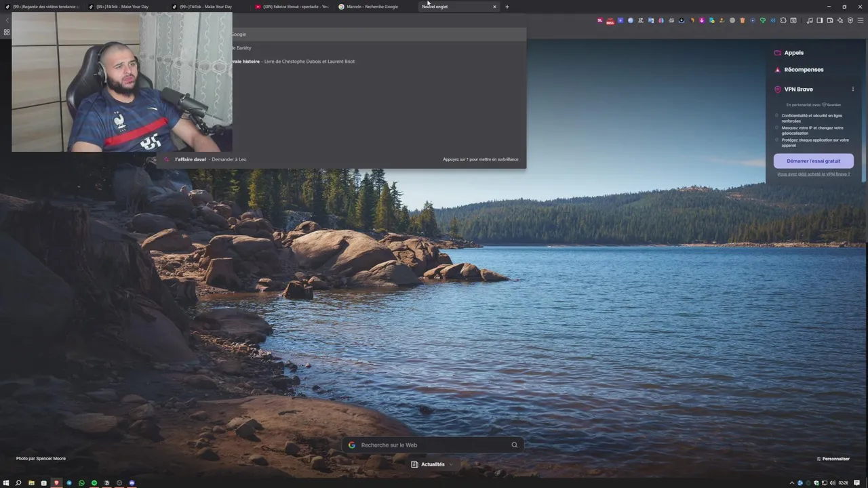Switch to 'Marcelo - Recherche Google' tab
Screen dimensions: 868x488
tap(376, 7)
